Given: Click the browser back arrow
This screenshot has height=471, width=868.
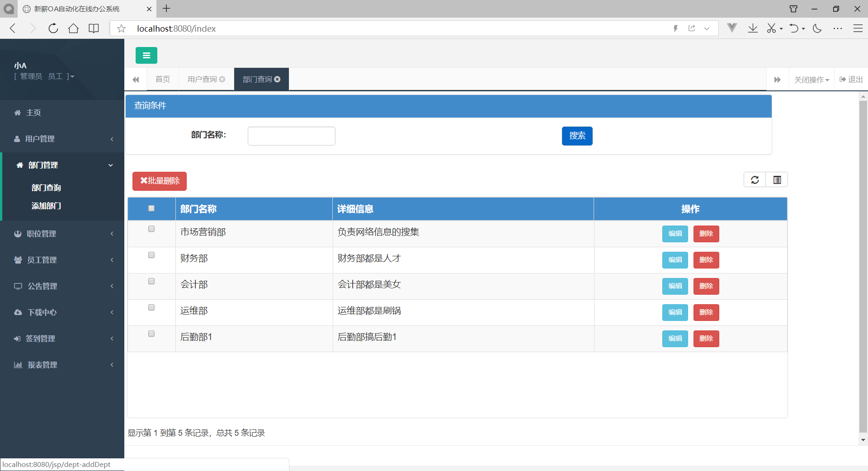Looking at the screenshot, I should point(13,28).
